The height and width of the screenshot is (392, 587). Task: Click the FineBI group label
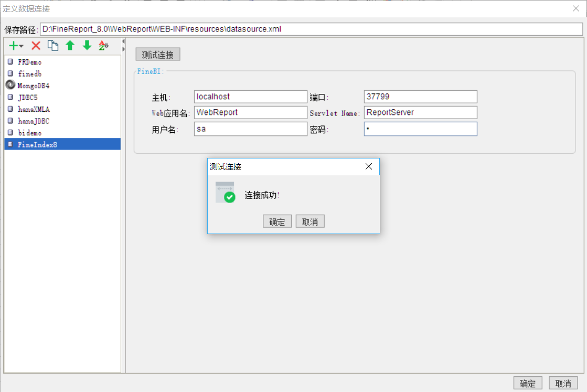151,71
